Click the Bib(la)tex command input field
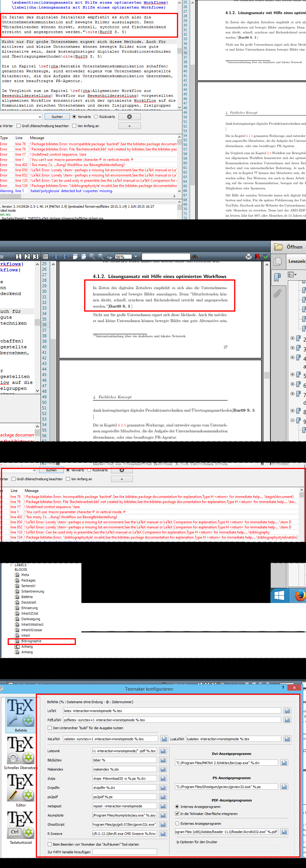This screenshot has width=306, height=868. pos(125,760)
